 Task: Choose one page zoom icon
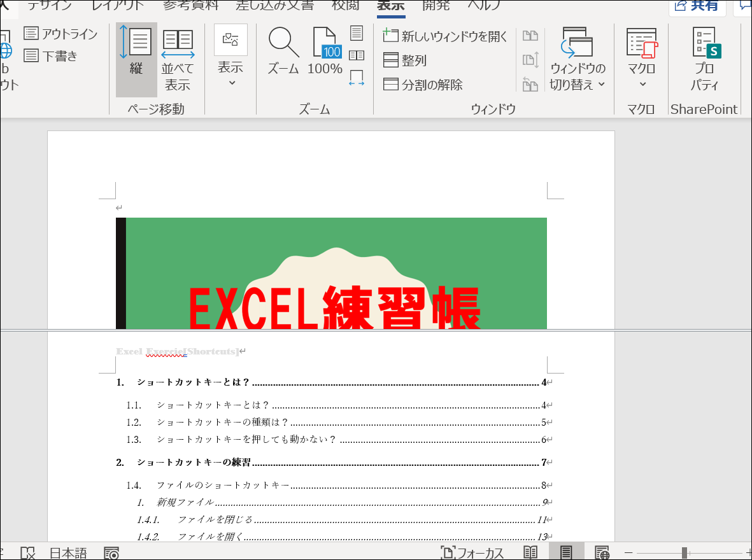[x=357, y=33]
